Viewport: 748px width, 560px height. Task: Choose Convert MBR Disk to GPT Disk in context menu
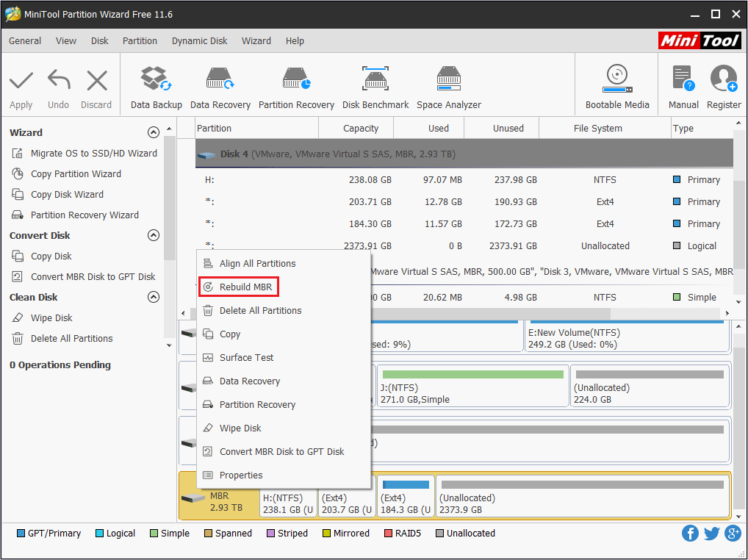284,451
